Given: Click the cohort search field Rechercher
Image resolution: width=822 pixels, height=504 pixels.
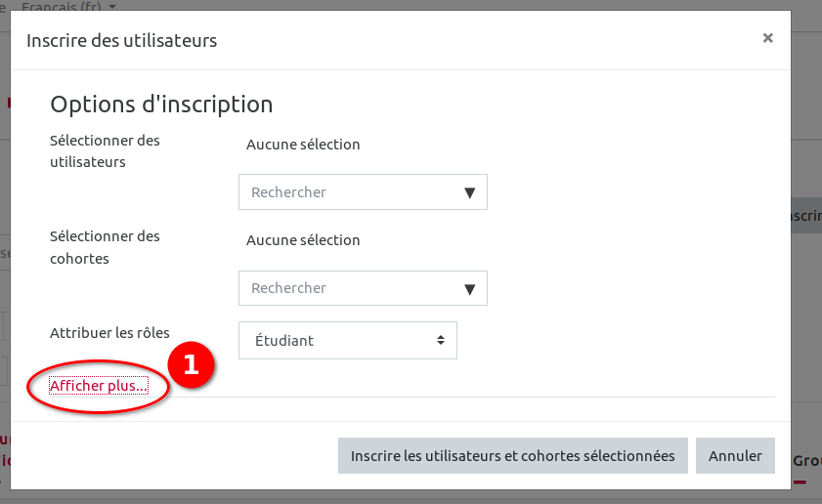Looking at the screenshot, I should pyautogui.click(x=352, y=288).
